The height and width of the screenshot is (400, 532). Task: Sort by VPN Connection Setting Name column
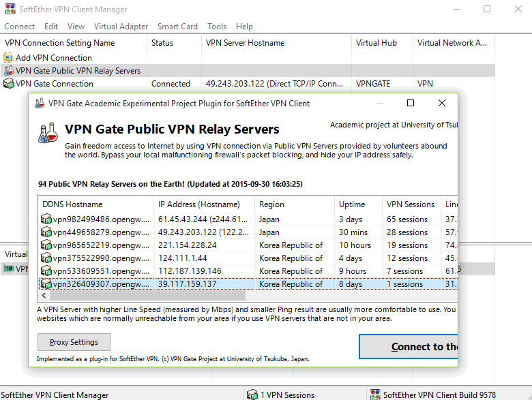point(74,43)
